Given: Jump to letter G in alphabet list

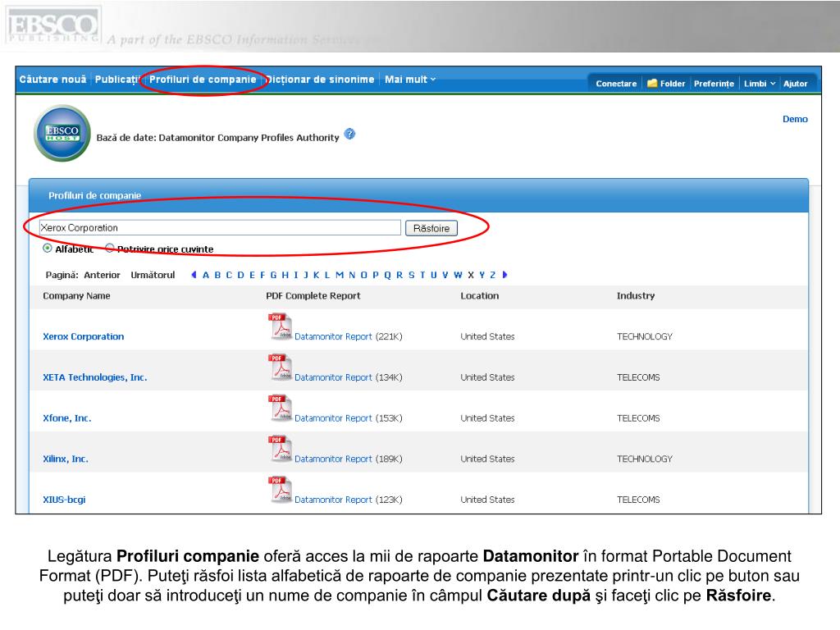Looking at the screenshot, I should (x=273, y=275).
